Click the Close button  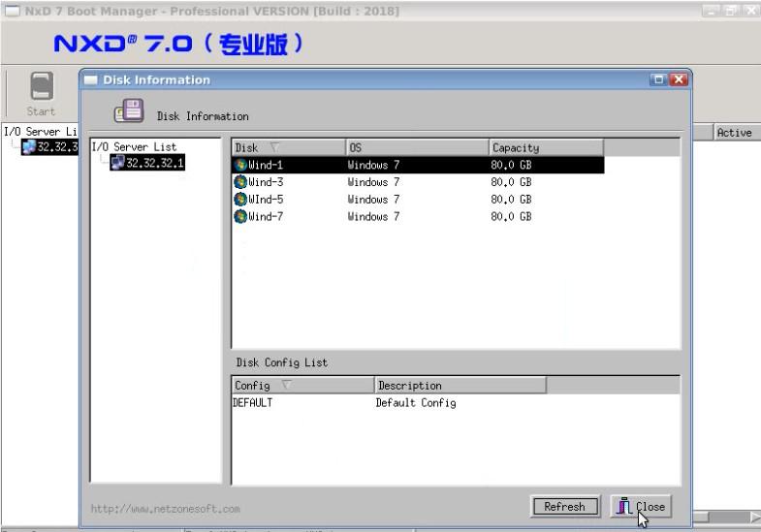coord(641,506)
